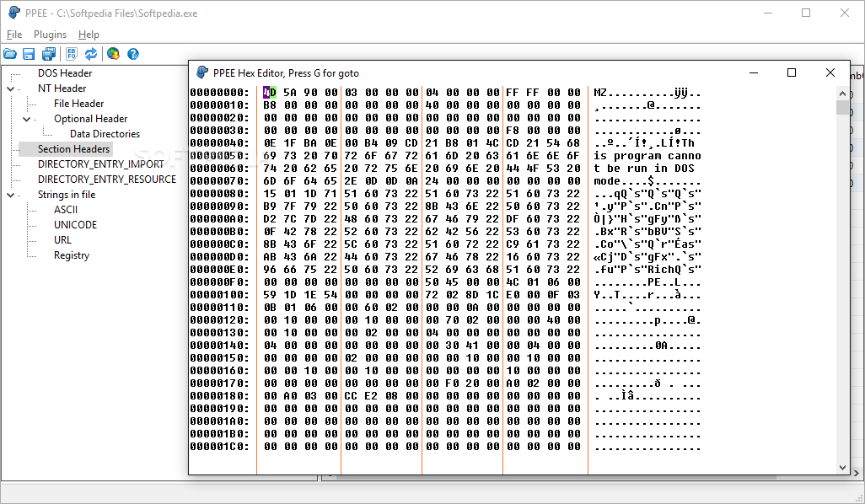This screenshot has height=504, width=865.
Task: Click the offset label 00000080:
Action: click(219, 194)
